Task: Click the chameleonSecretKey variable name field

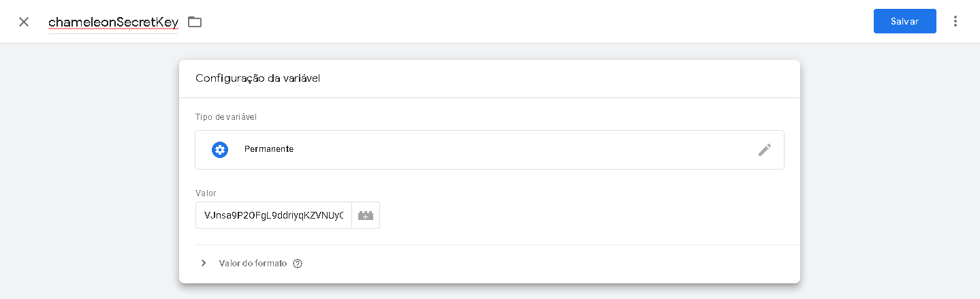Action: coord(113,22)
